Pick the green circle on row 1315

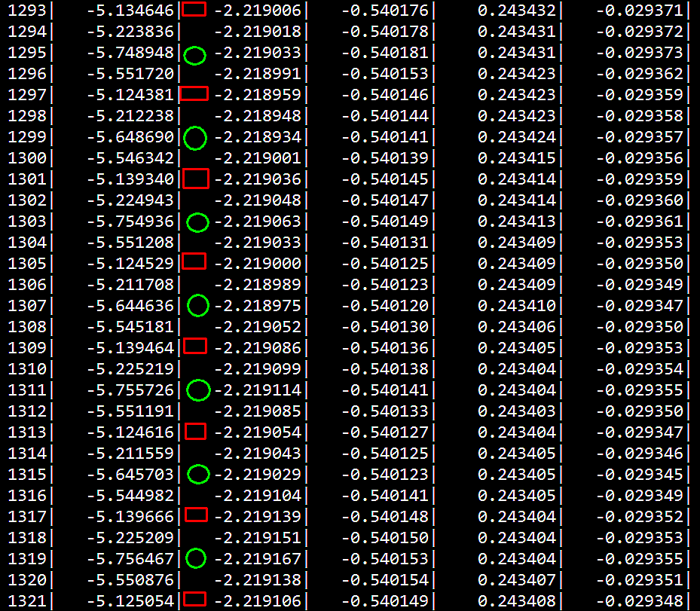tap(197, 474)
